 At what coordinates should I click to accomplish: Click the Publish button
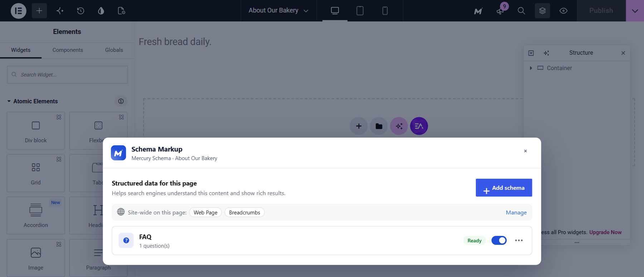[601, 11]
